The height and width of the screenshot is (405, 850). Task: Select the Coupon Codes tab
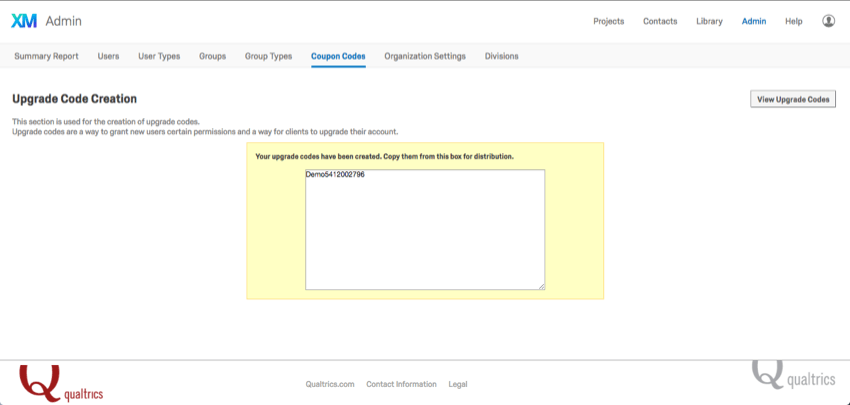pyautogui.click(x=338, y=56)
